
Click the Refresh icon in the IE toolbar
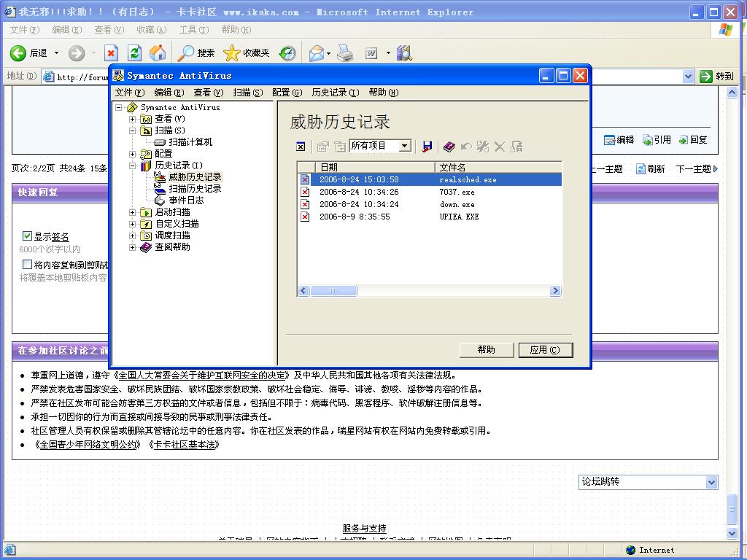(134, 52)
